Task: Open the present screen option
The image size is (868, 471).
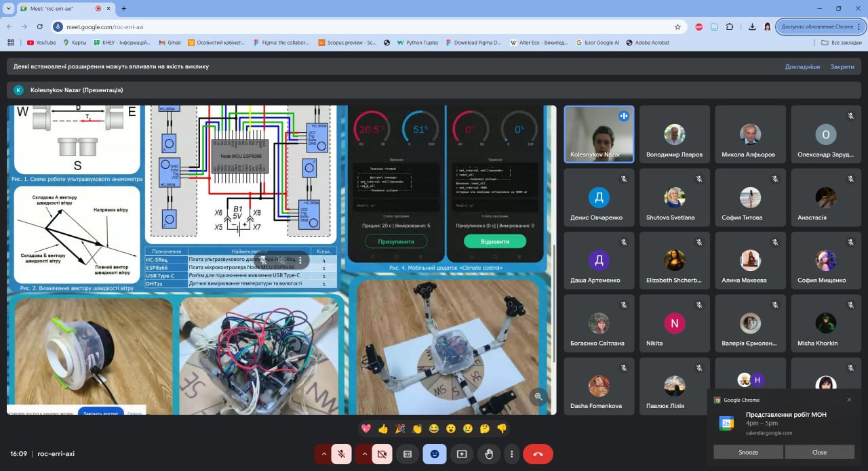Action: 462,454
